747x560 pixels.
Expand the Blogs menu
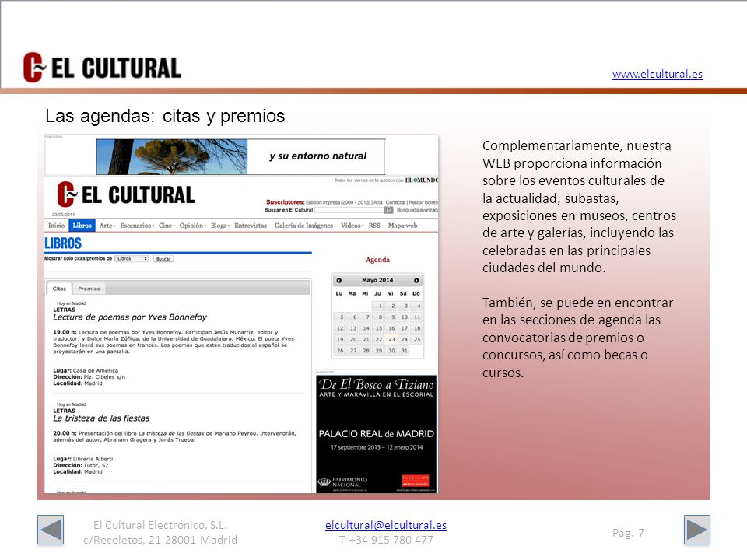[x=220, y=226]
